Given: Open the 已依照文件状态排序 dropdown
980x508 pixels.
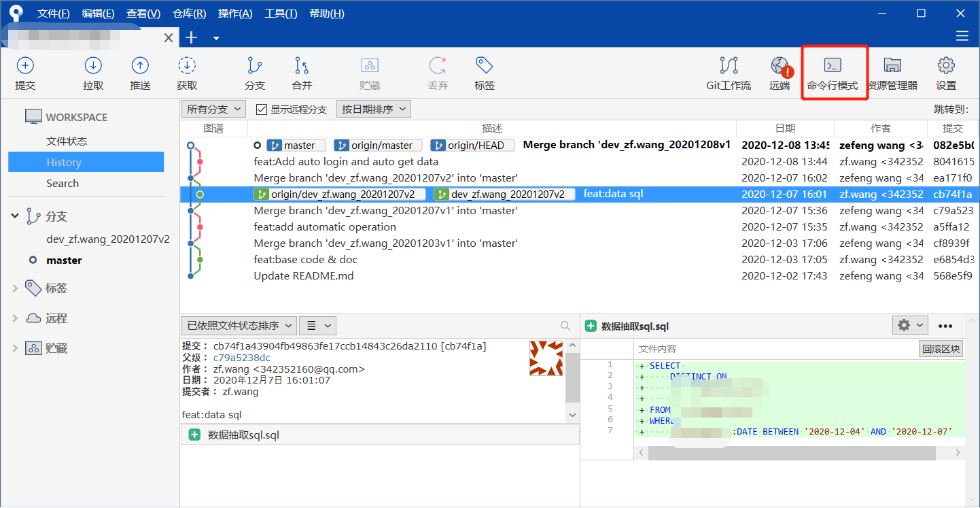Looking at the screenshot, I should pyautogui.click(x=239, y=326).
